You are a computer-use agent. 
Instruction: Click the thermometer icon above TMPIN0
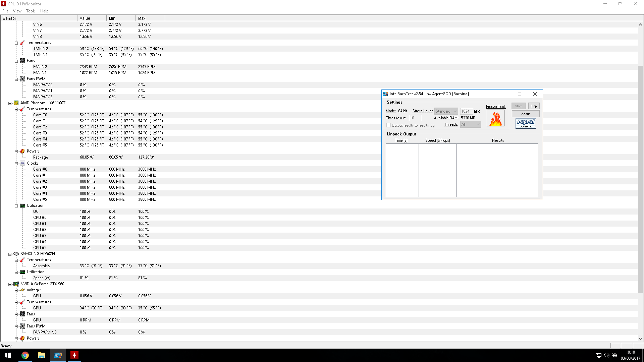point(22,43)
